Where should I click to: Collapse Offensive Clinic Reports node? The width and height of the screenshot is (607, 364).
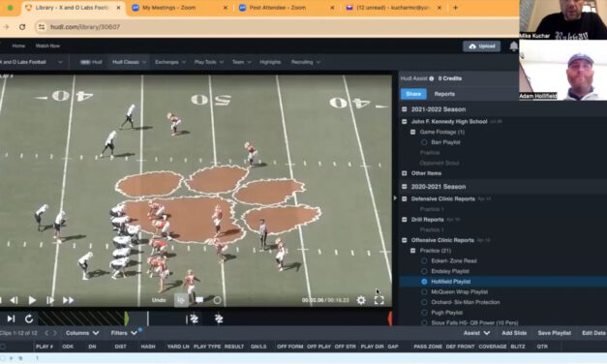[404, 240]
